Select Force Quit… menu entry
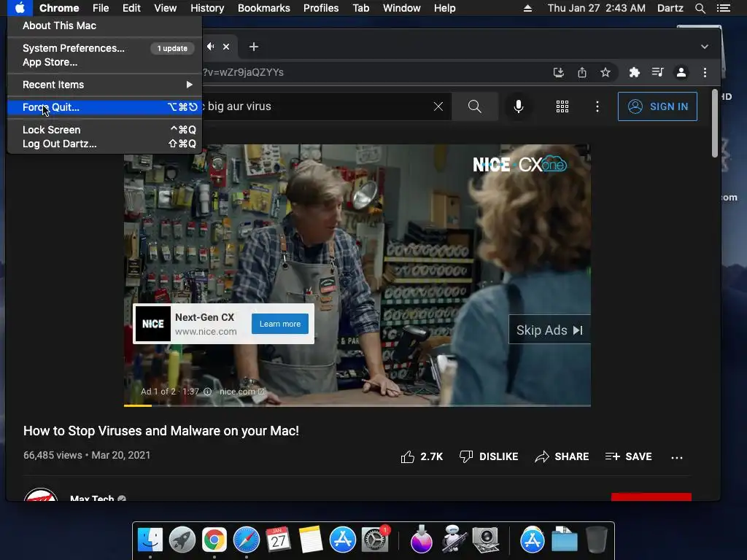747x560 pixels. 104,107
